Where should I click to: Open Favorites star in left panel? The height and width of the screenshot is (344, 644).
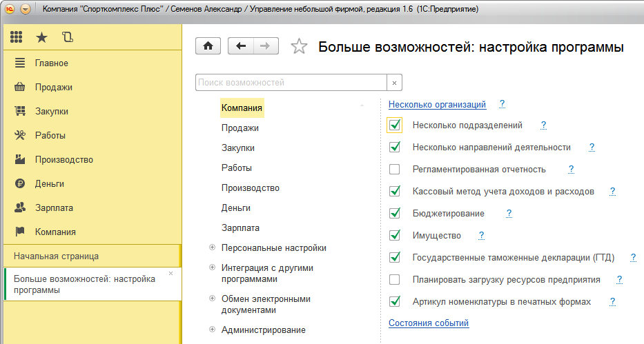point(41,37)
